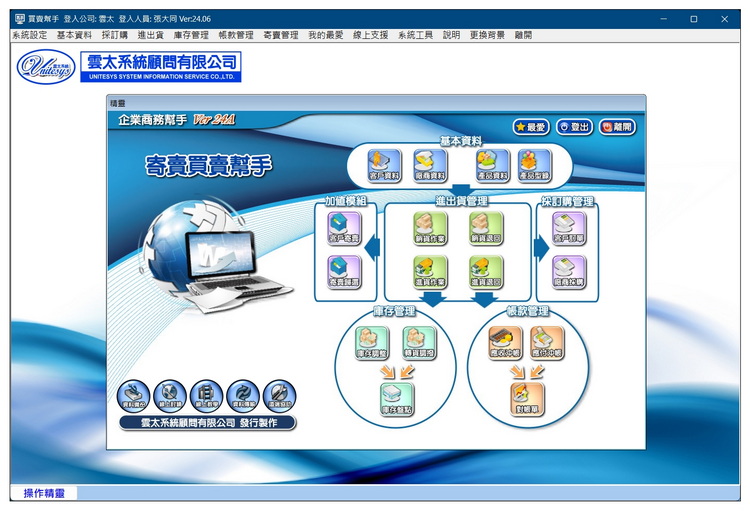
Task: Select the 銷貨退回 sales return icon
Action: pos(486,228)
